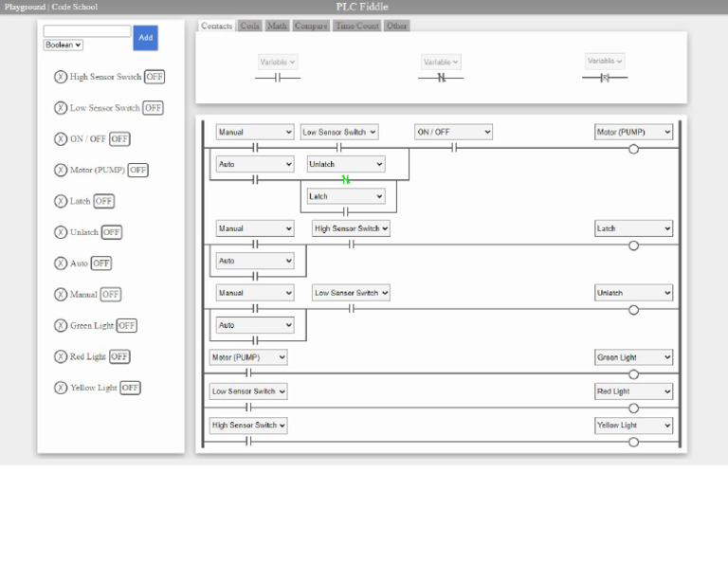Expand the Latch contact dropdown on first rung
728x563 pixels.
point(345,196)
